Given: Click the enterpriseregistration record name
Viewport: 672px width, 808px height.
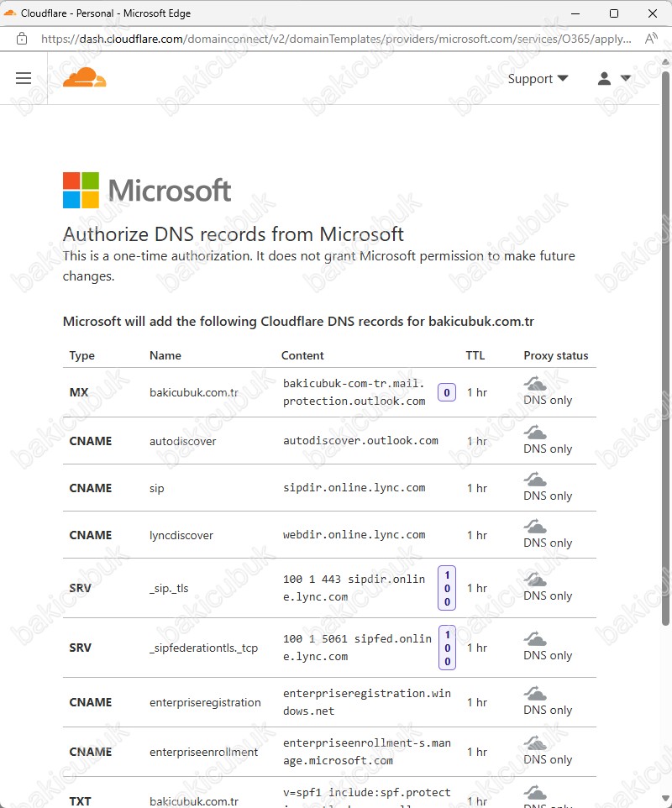Looking at the screenshot, I should point(205,702).
